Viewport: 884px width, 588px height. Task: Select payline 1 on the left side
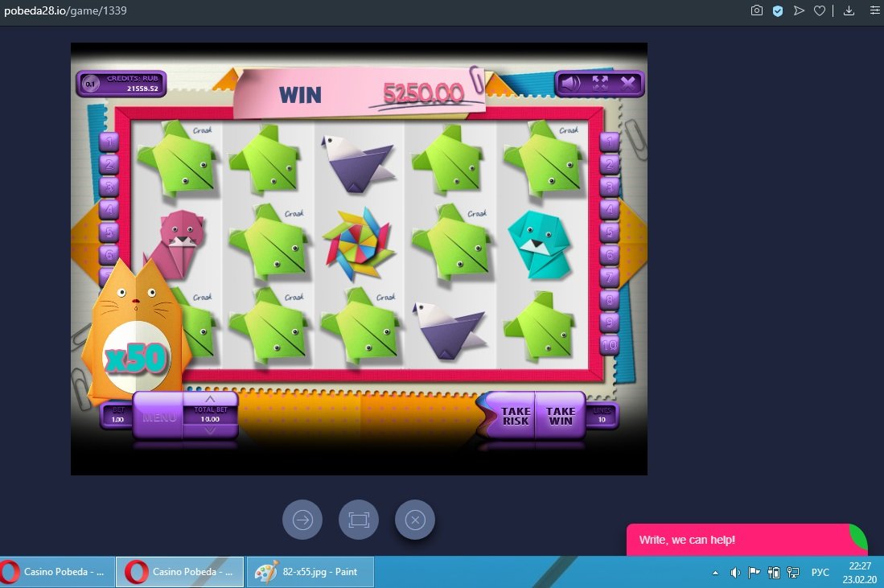pos(109,142)
